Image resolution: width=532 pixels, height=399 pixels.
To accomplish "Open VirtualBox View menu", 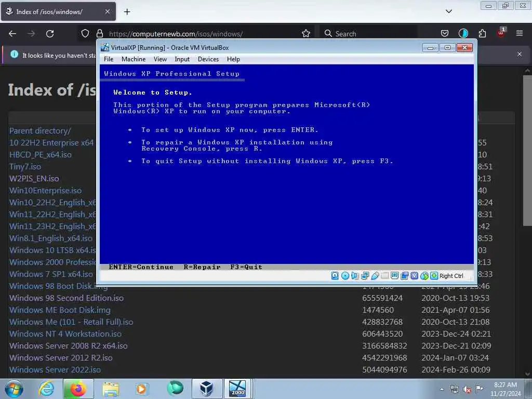I will pyautogui.click(x=160, y=59).
